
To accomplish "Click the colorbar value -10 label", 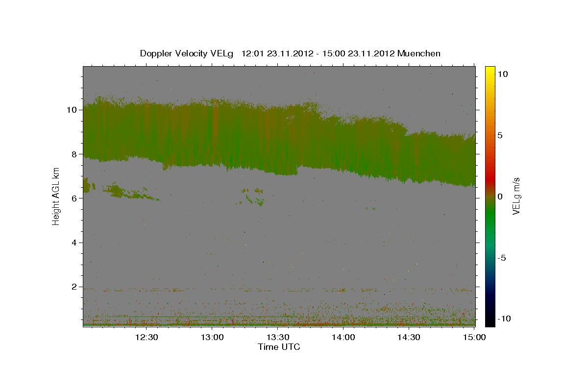I will click(504, 319).
